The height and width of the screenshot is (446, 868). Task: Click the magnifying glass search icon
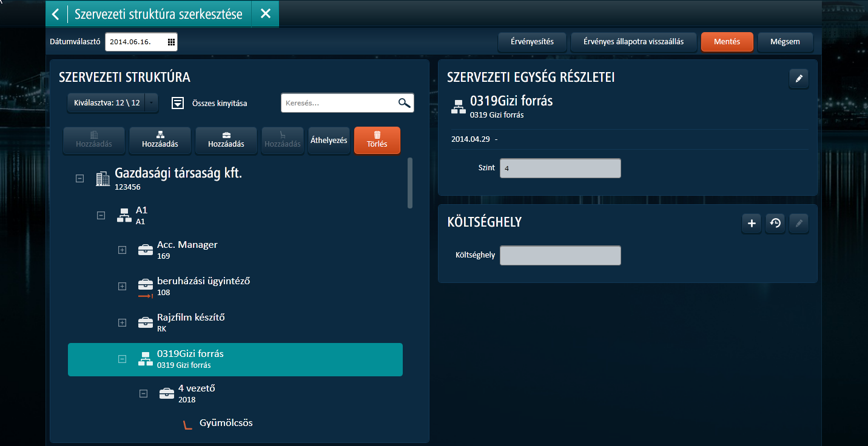coord(405,103)
